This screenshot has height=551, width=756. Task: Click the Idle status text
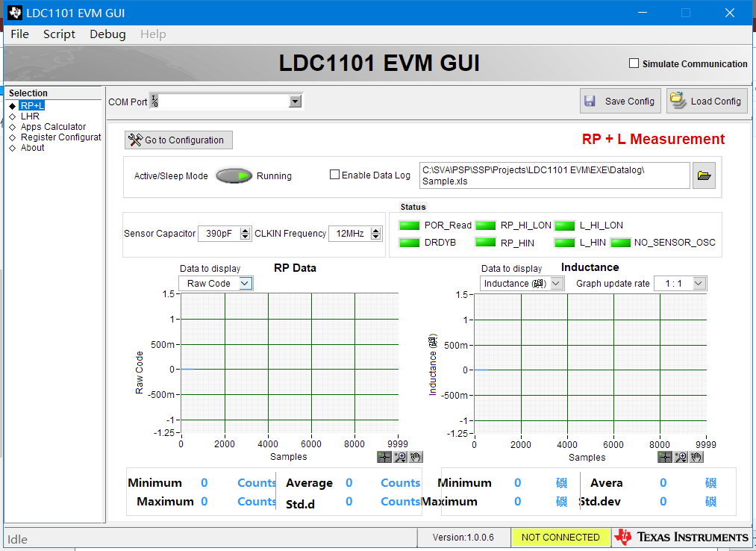point(17,539)
